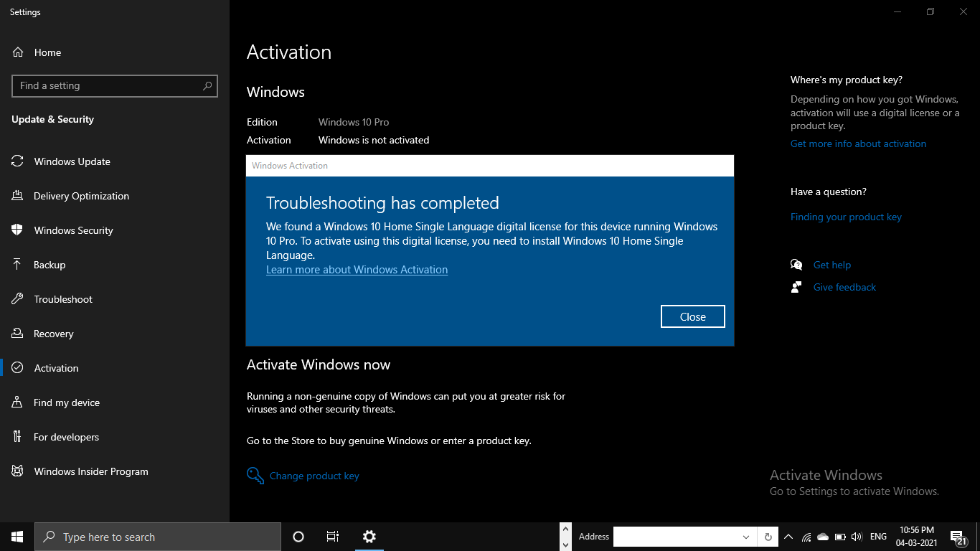980x551 pixels.
Task: Click the Settings gear taskbar icon
Action: click(x=369, y=537)
